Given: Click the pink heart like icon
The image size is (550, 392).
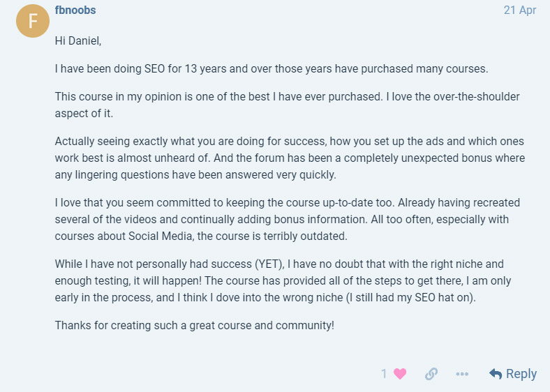Looking at the screenshot, I should click(x=400, y=374).
